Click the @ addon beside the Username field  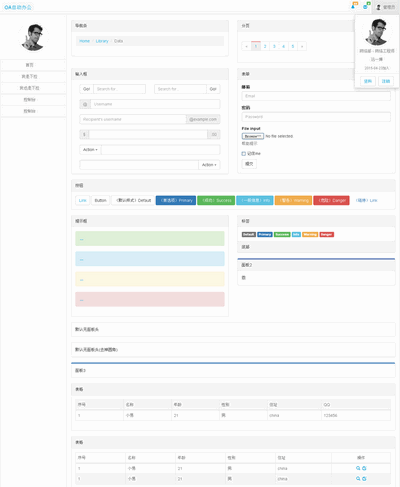tap(85, 104)
